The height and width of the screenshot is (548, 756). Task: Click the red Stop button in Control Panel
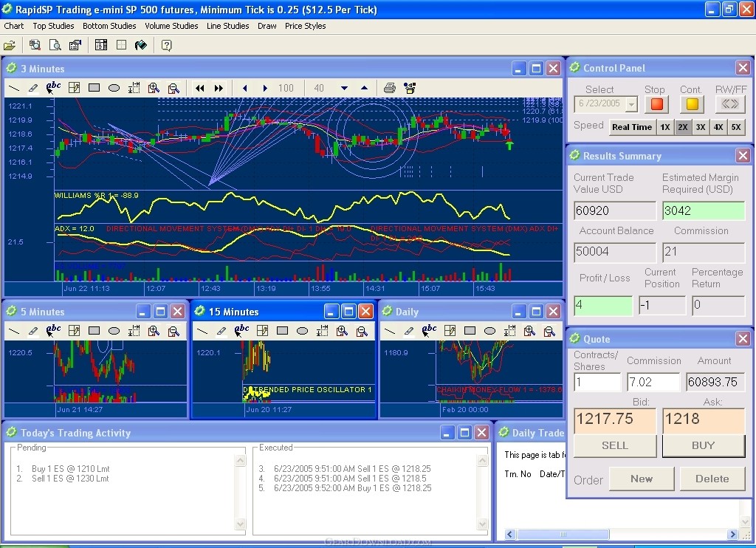(x=656, y=104)
